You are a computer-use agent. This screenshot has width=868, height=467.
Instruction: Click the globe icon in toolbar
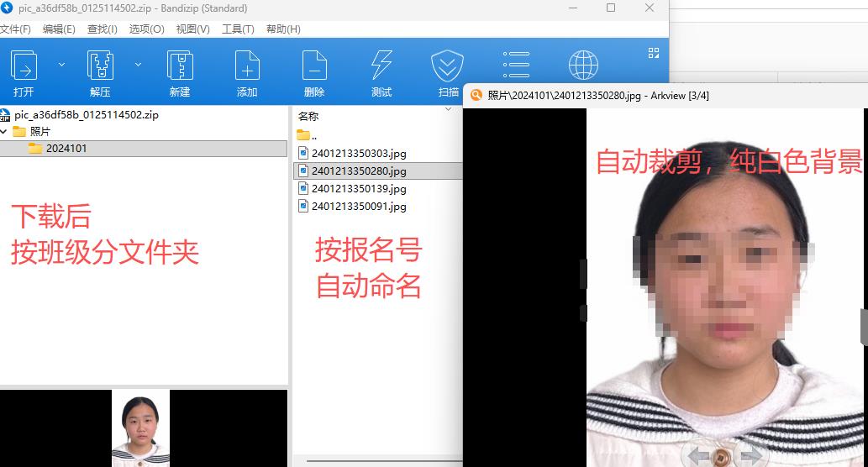pos(582,65)
